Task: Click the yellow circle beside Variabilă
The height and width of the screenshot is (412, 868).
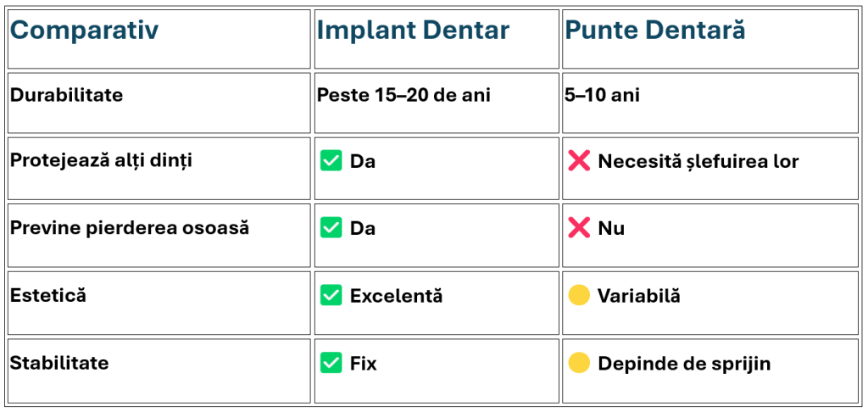Action: coord(578,296)
